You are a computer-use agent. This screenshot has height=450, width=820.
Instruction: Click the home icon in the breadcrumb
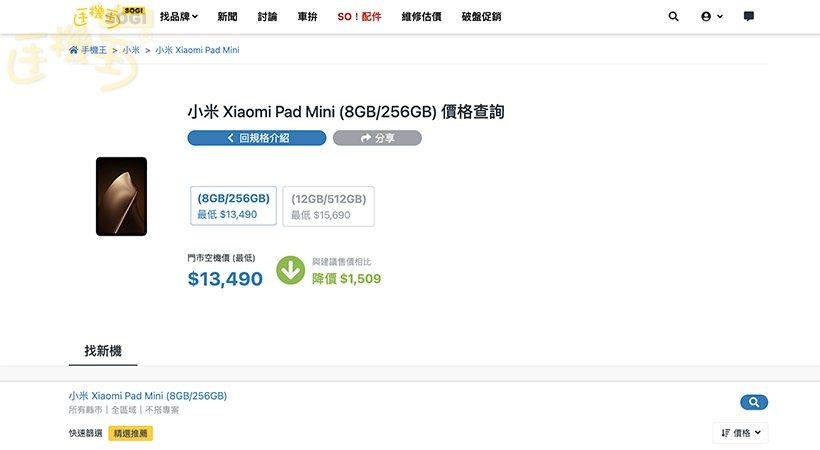[x=74, y=50]
